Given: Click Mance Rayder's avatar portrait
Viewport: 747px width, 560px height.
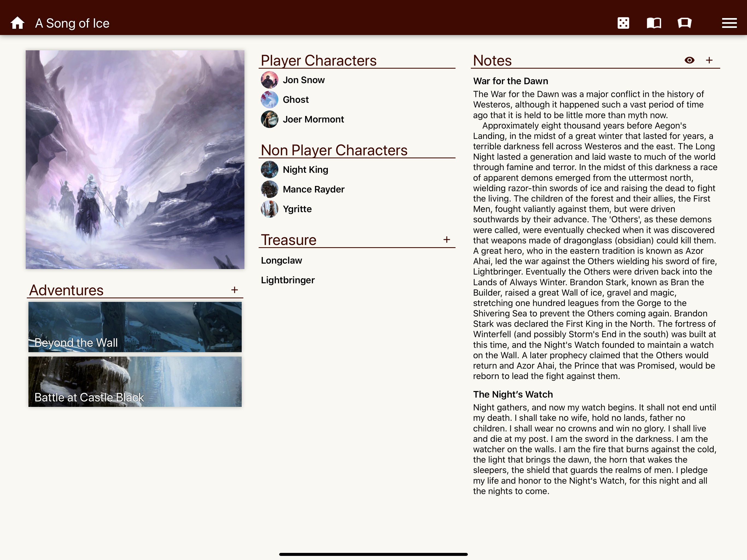Looking at the screenshot, I should point(270,189).
